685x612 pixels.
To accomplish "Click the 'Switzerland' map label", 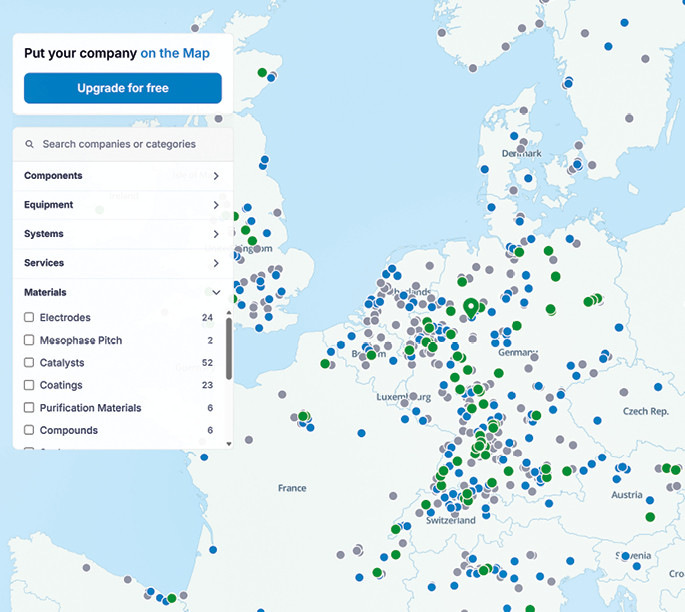I will [450, 520].
